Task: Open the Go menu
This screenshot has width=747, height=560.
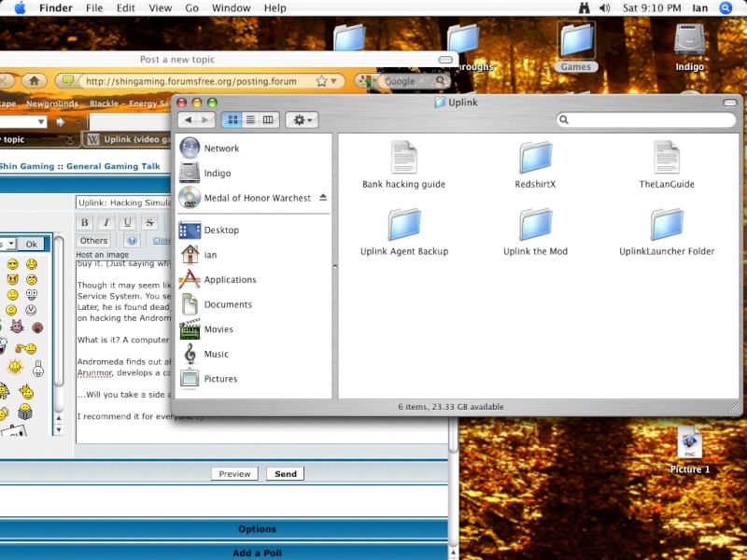Action: tap(192, 8)
